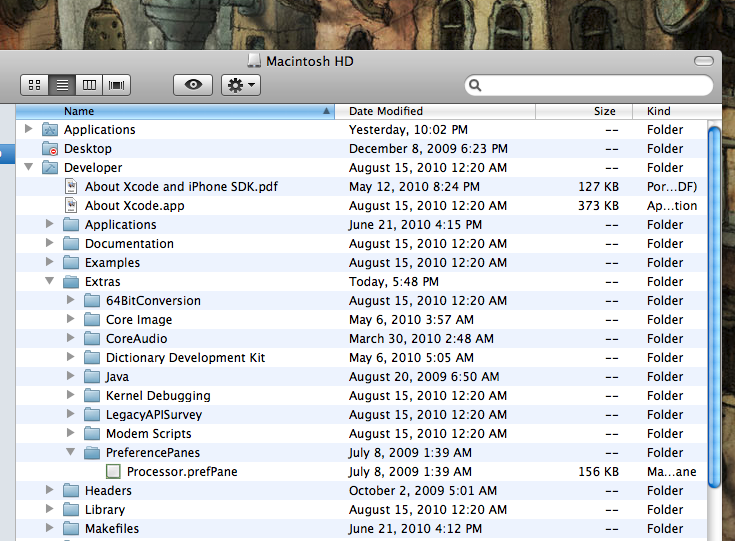Click the Quick Look eye button

tap(193, 85)
